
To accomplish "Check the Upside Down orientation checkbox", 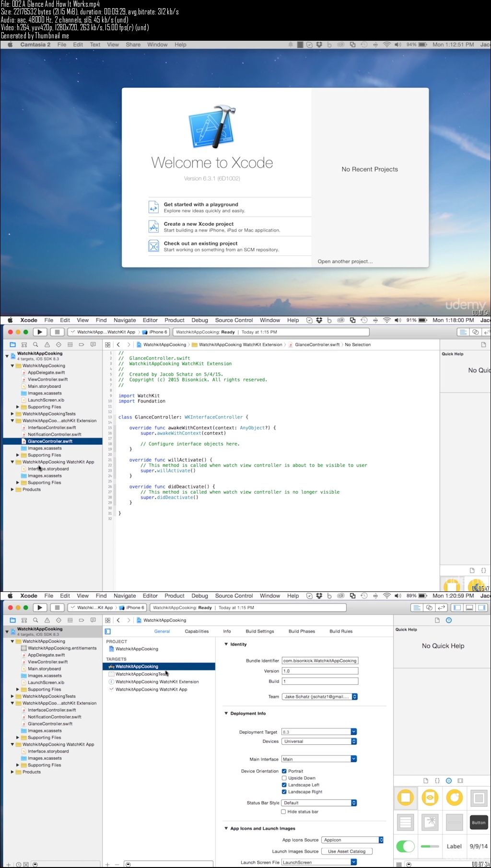I will 284,778.
